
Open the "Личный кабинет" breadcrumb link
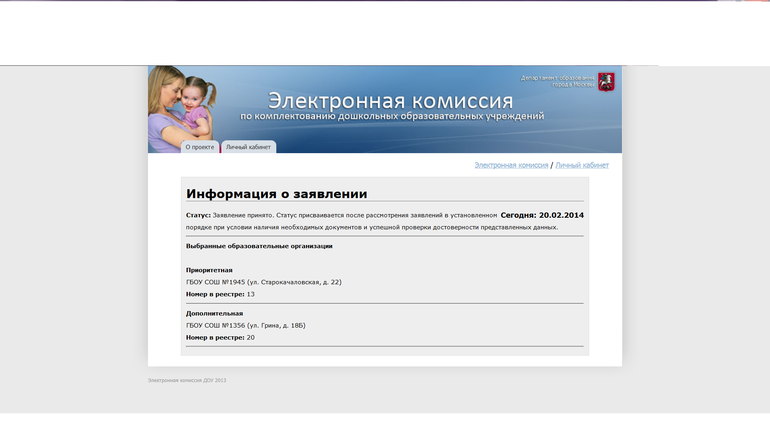coord(582,165)
